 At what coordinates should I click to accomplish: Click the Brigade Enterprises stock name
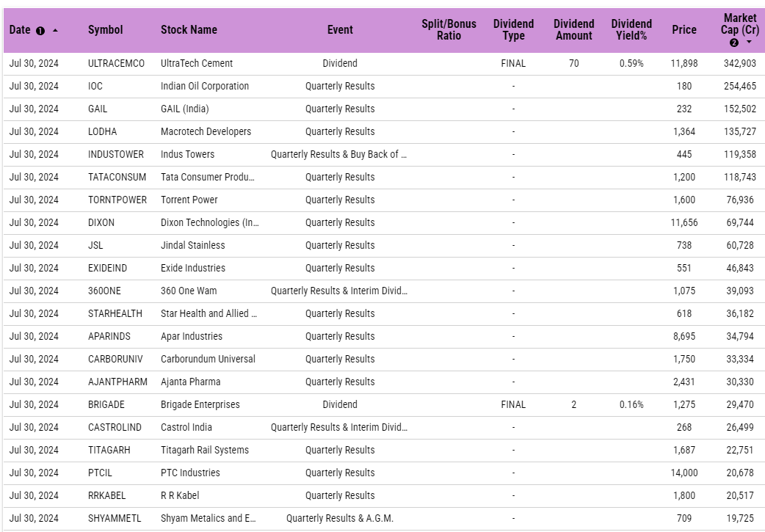coord(200,405)
